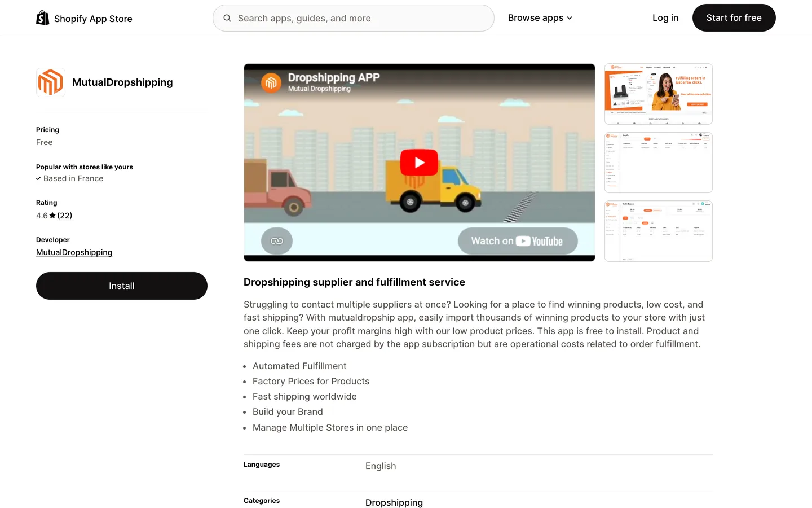Image resolution: width=812 pixels, height=508 pixels.
Task: Select the 'Automated Fulfillment' bullet
Action: pos(299,366)
